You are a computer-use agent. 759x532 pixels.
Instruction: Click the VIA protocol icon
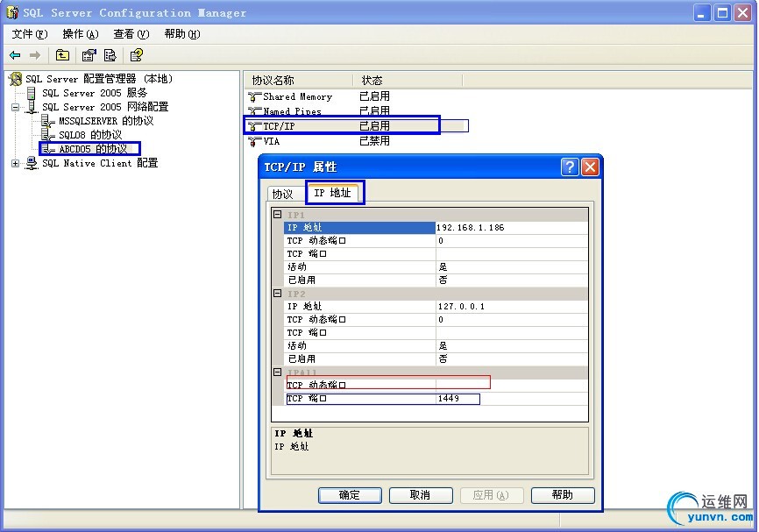pyautogui.click(x=254, y=141)
